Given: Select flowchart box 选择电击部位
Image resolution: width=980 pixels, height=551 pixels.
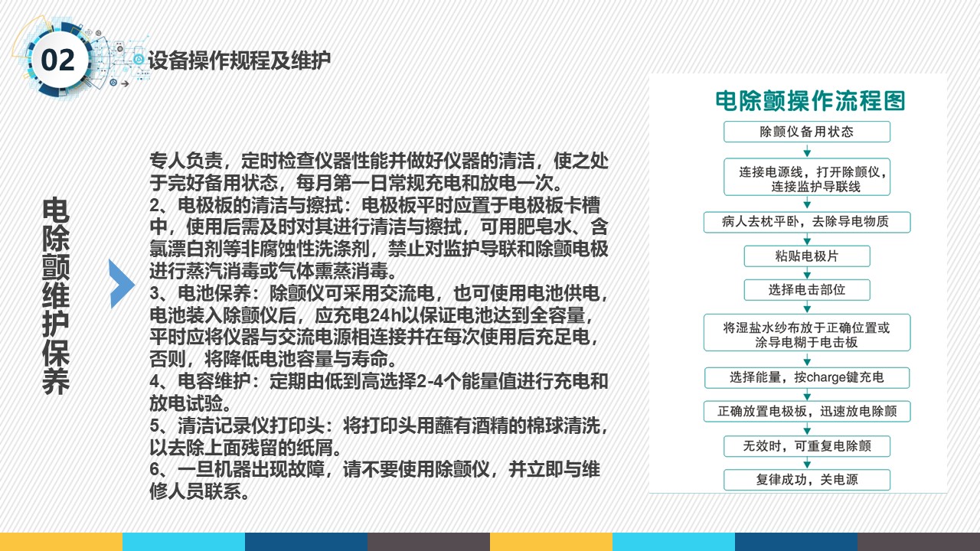Looking at the screenshot, I should pos(807,290).
